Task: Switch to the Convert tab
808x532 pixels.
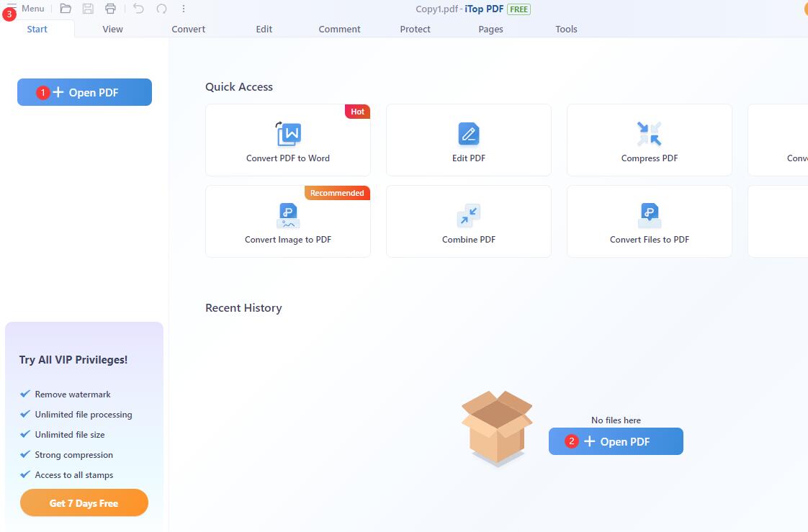Action: click(189, 30)
